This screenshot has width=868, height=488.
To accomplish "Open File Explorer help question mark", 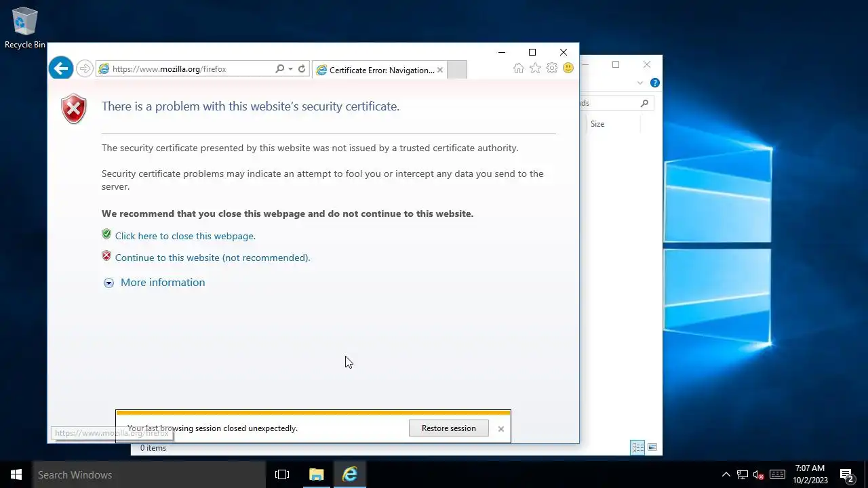I will point(655,83).
